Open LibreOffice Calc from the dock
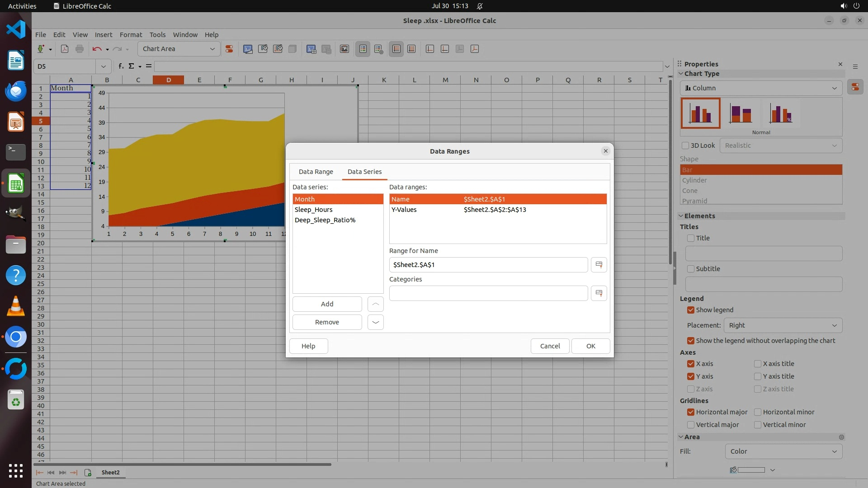The image size is (868, 488). point(16,184)
